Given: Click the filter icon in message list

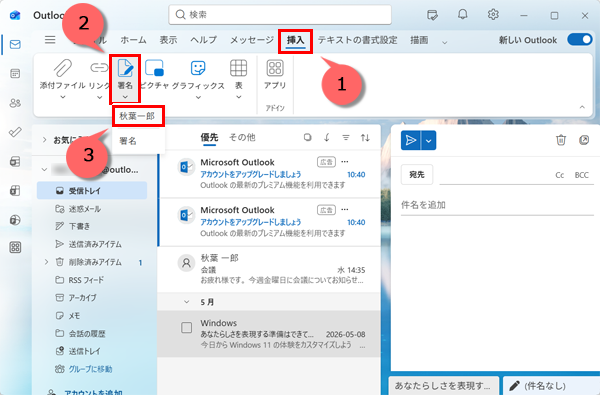Looking at the screenshot, I should click(346, 137).
